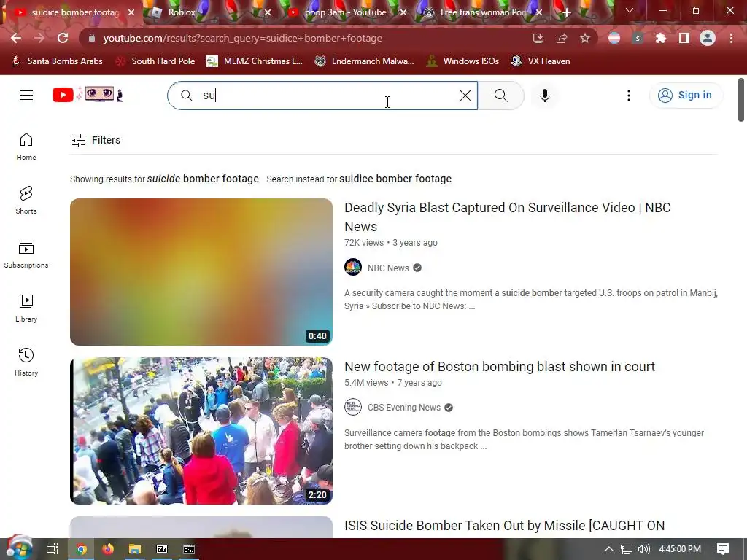This screenshot has width=747, height=560.
Task: Toggle the browser side panel
Action: point(684,38)
